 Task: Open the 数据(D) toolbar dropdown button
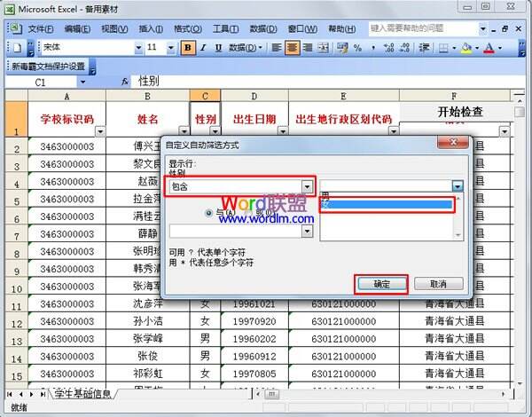(245, 48)
